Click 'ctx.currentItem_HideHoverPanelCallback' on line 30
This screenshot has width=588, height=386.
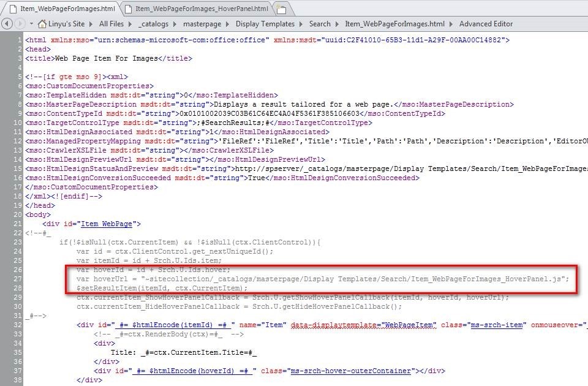tap(158, 306)
